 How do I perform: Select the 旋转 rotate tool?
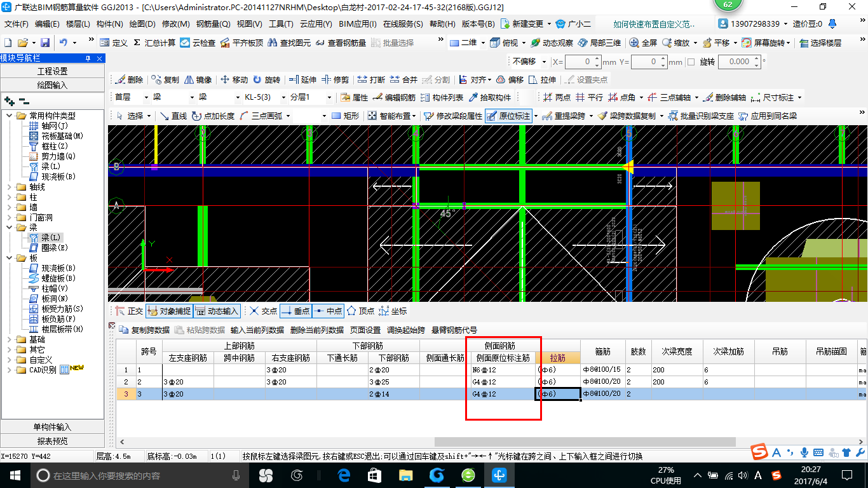(266, 79)
